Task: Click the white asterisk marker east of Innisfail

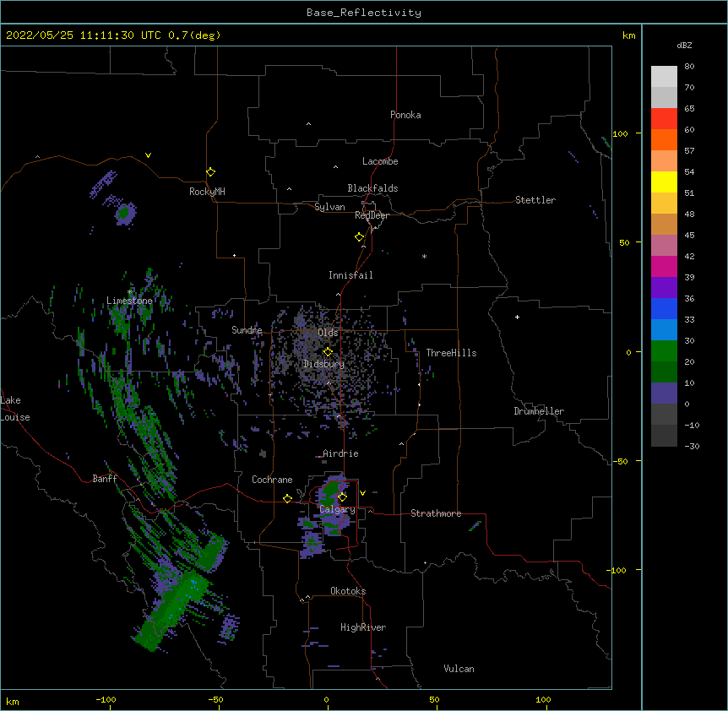Action: click(x=424, y=256)
